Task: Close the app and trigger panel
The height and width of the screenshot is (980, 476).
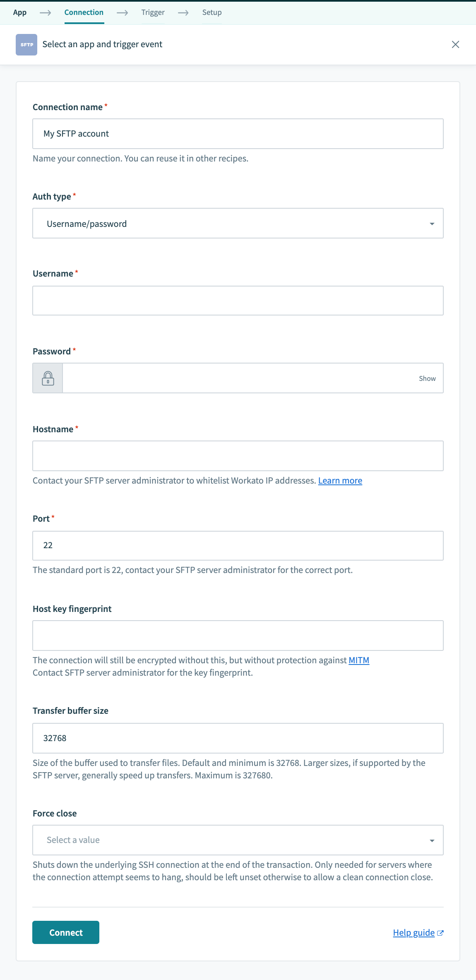Action: click(455, 44)
